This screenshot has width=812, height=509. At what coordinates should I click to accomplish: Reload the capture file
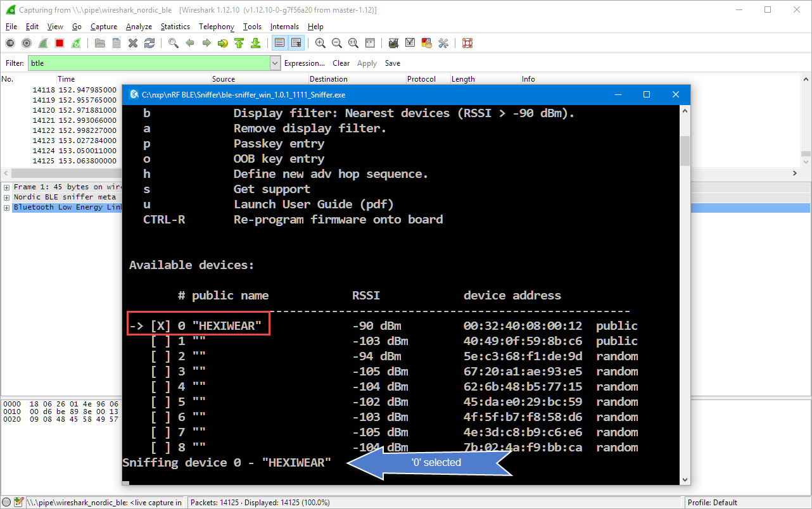(149, 43)
